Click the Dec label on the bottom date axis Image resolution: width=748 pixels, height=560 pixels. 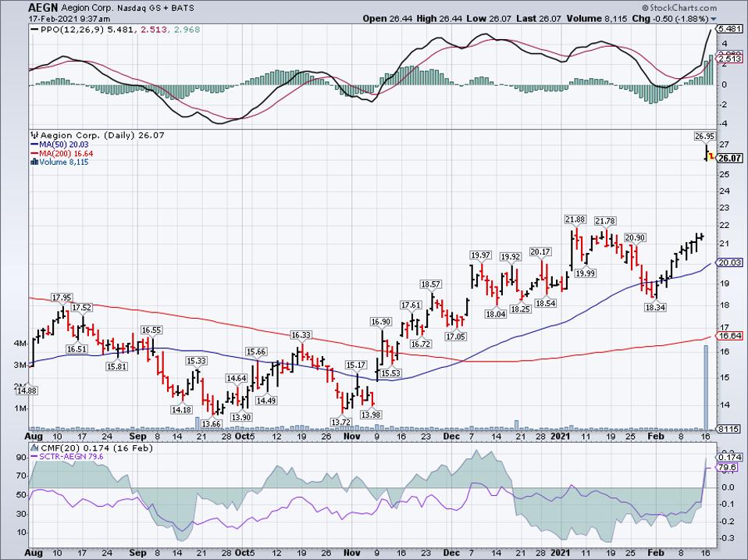click(x=451, y=553)
